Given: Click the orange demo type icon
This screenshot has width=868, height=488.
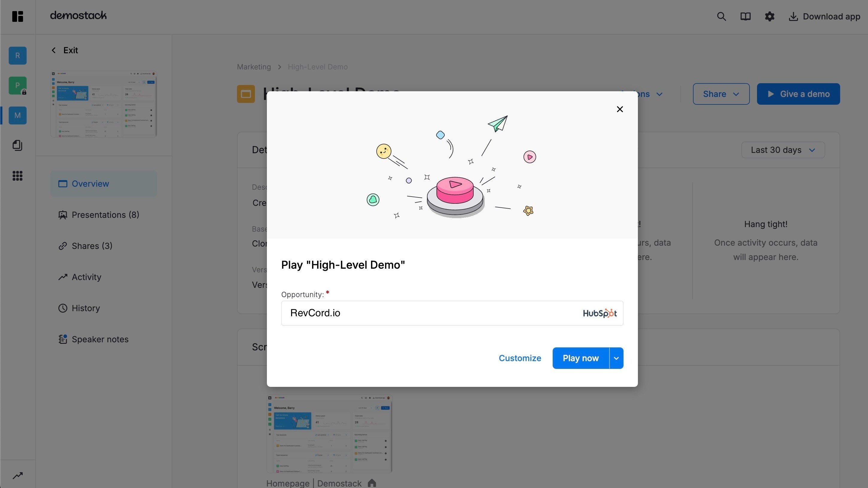Looking at the screenshot, I should [246, 94].
